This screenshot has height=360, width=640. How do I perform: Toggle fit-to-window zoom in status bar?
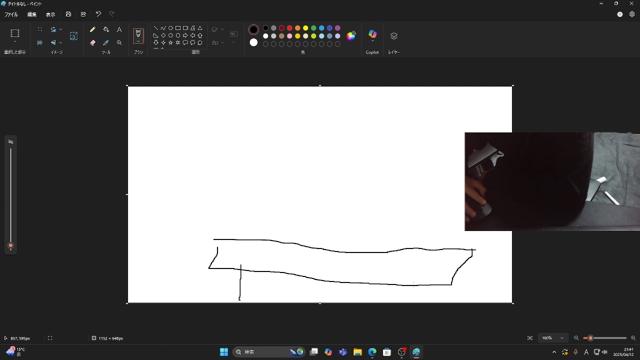click(x=530, y=338)
